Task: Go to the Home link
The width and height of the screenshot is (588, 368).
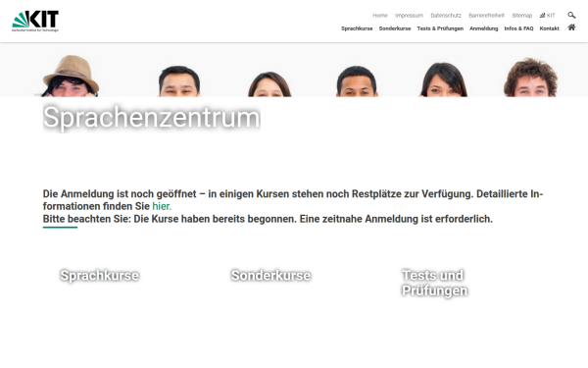Action: pyautogui.click(x=380, y=16)
